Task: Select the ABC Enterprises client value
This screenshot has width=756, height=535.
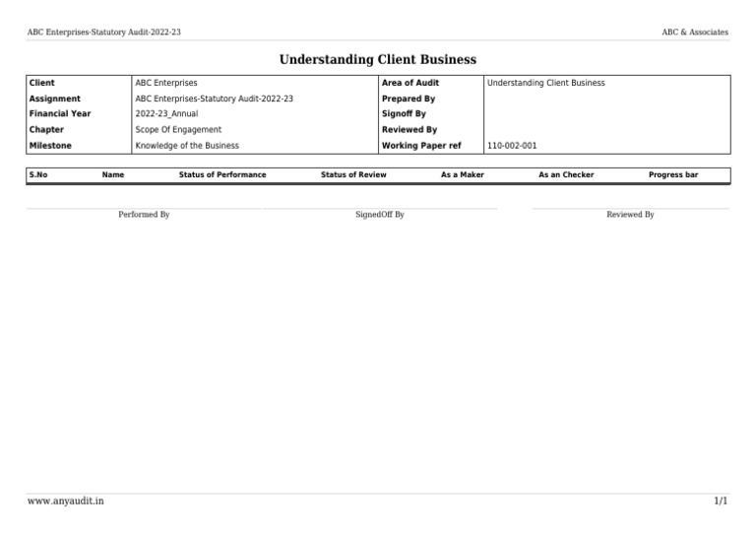Action: click(165, 83)
